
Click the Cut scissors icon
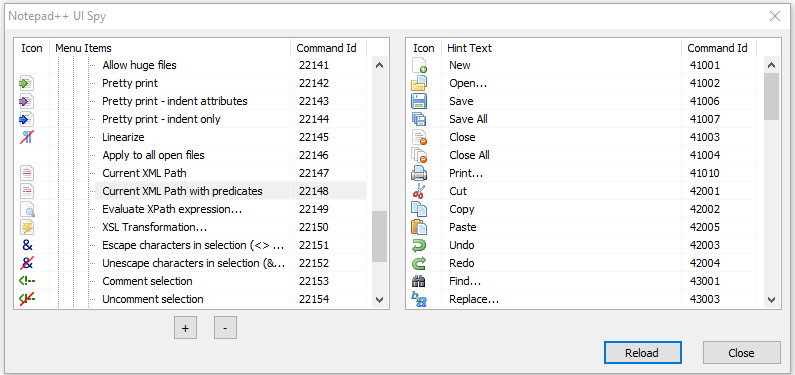(419, 191)
